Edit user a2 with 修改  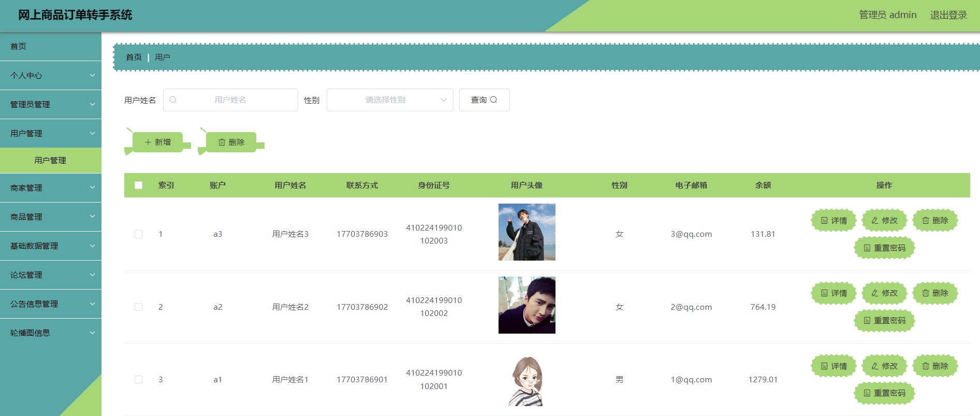coord(884,293)
